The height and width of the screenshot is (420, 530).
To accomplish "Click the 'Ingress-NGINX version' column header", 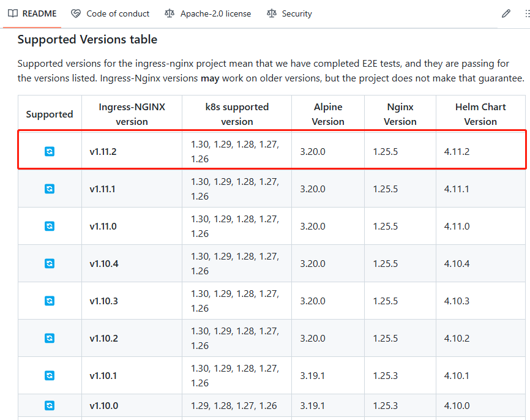I will click(x=132, y=114).
